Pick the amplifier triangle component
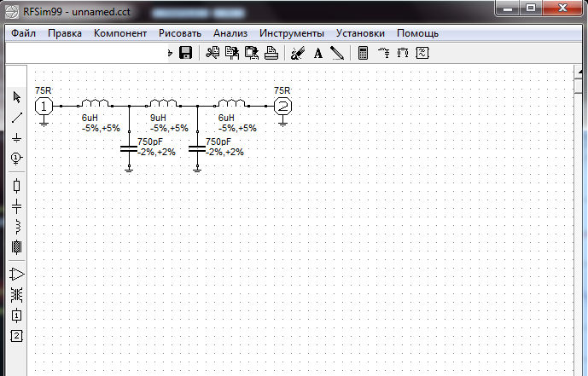Image resolution: width=588 pixels, height=376 pixels. 16,274
